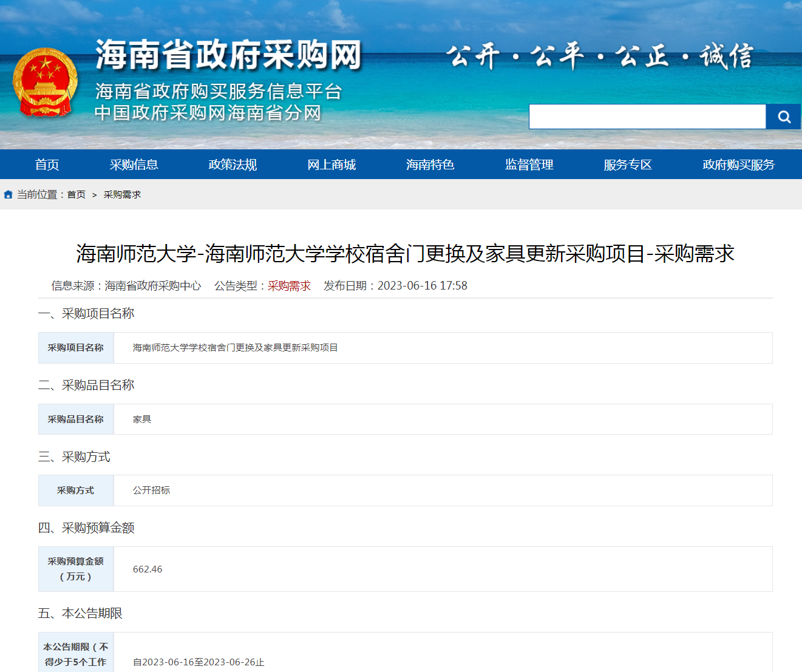Click the subtitle 海南省政府购买服务信息平台

pyautogui.click(x=219, y=92)
